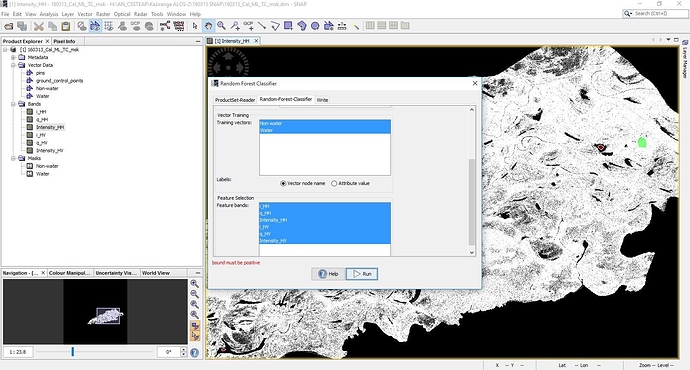
Task: Choose the Selection arrow tool
Action: pos(195,26)
